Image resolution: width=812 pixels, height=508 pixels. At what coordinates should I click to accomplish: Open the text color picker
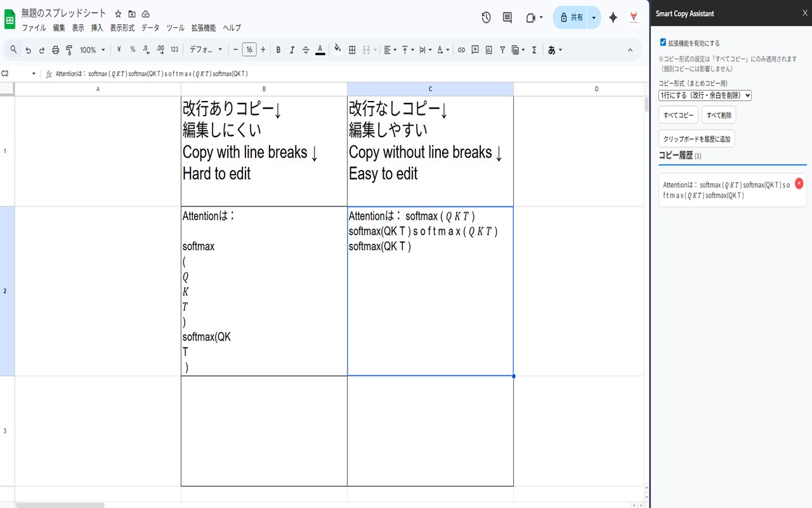pos(320,50)
